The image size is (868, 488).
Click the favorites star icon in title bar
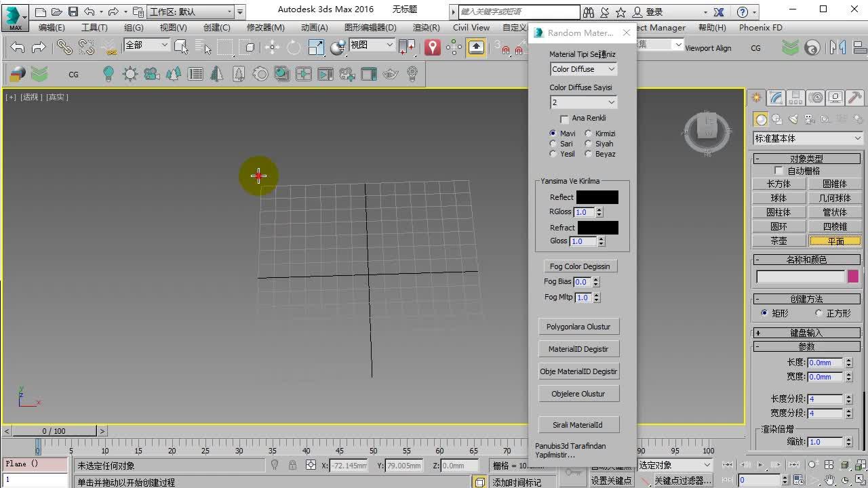(x=622, y=12)
